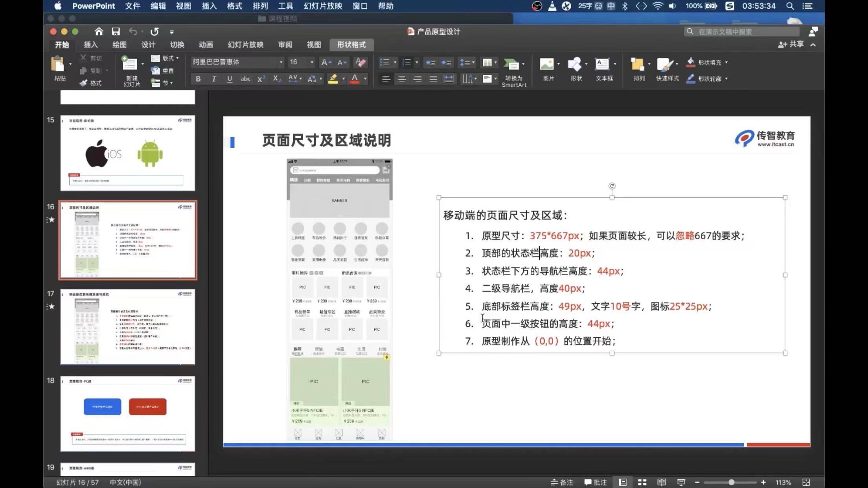Click Convert to SmartArt icon
The image size is (868, 488).
click(x=511, y=64)
